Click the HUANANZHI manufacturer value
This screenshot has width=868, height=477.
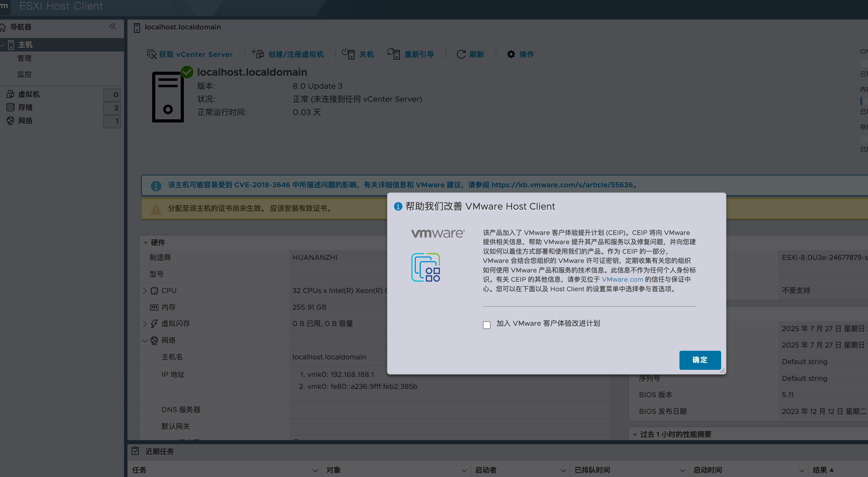315,257
